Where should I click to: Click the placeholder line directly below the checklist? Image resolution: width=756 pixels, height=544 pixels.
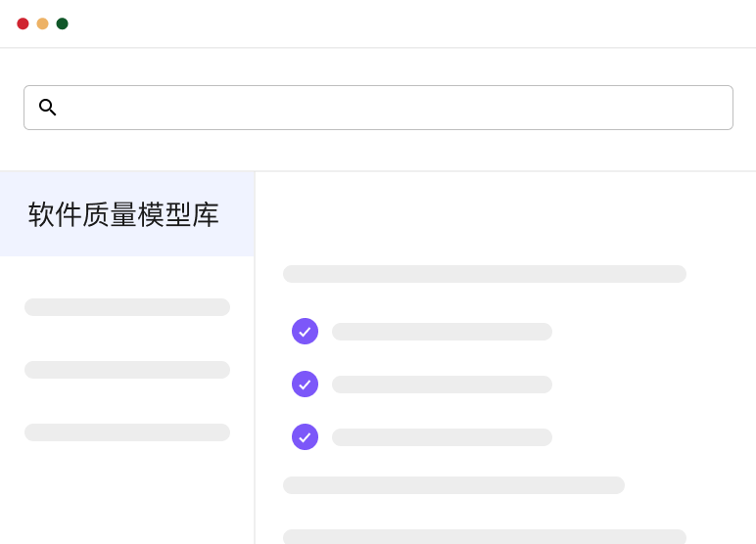[x=453, y=485]
